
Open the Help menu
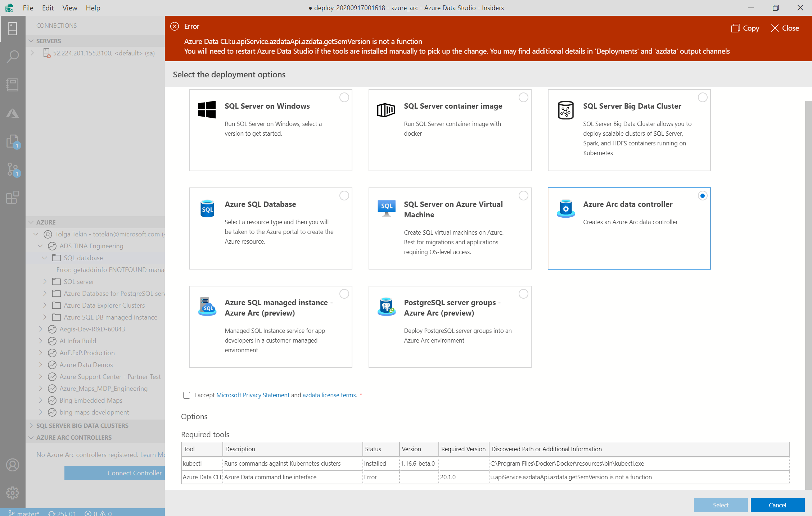pyautogui.click(x=93, y=8)
